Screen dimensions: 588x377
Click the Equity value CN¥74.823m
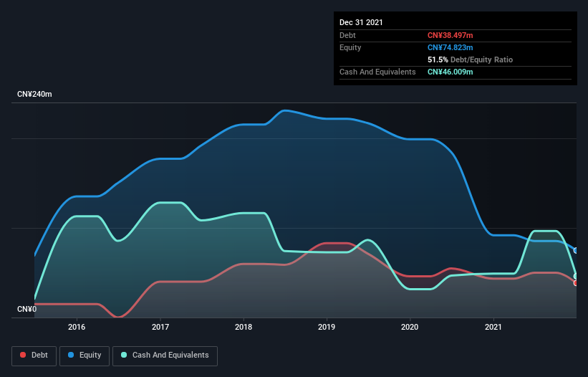[450, 47]
